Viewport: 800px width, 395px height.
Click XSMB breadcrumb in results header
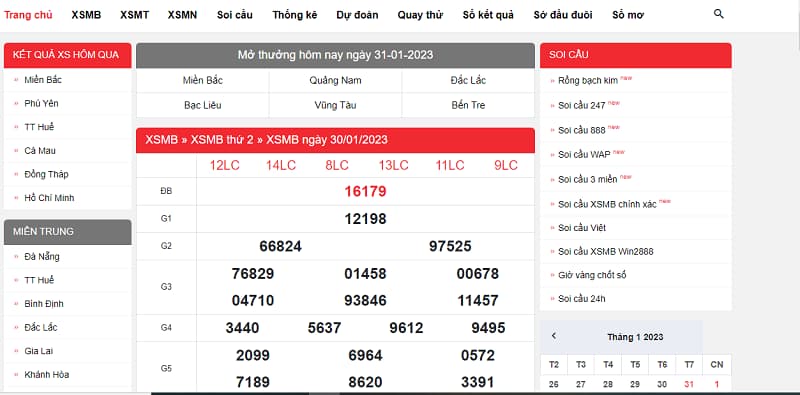click(161, 140)
